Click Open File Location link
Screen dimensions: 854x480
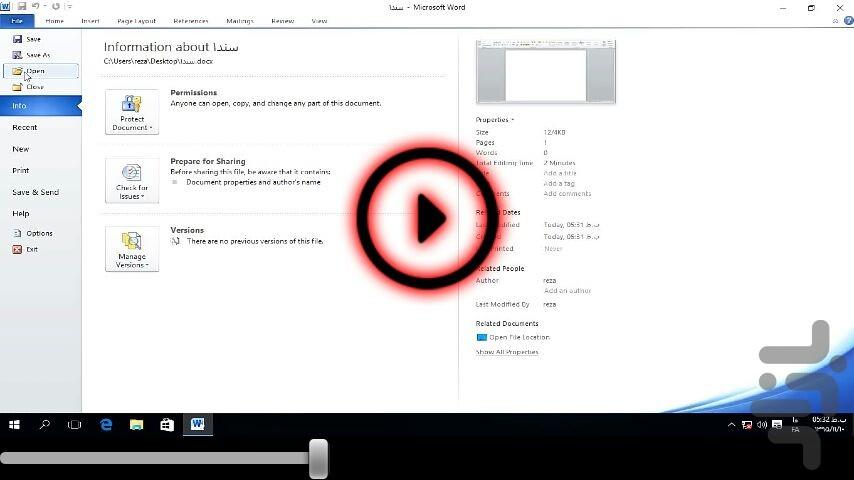(519, 337)
